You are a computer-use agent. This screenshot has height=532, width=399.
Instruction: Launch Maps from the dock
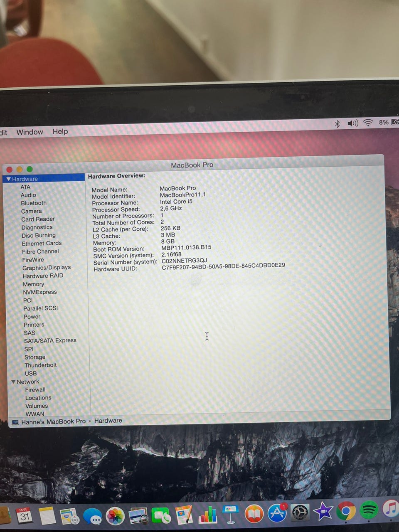click(69, 516)
